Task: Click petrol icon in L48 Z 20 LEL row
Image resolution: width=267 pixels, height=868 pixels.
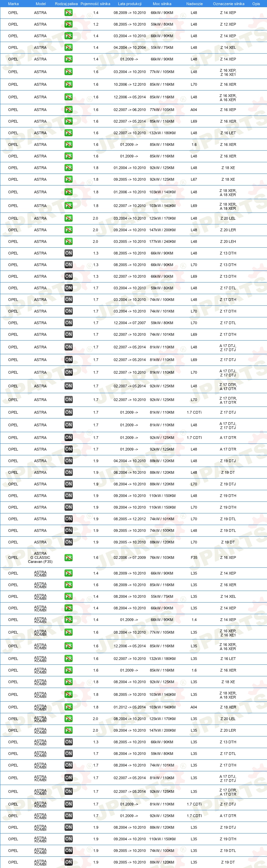Action: click(69, 218)
